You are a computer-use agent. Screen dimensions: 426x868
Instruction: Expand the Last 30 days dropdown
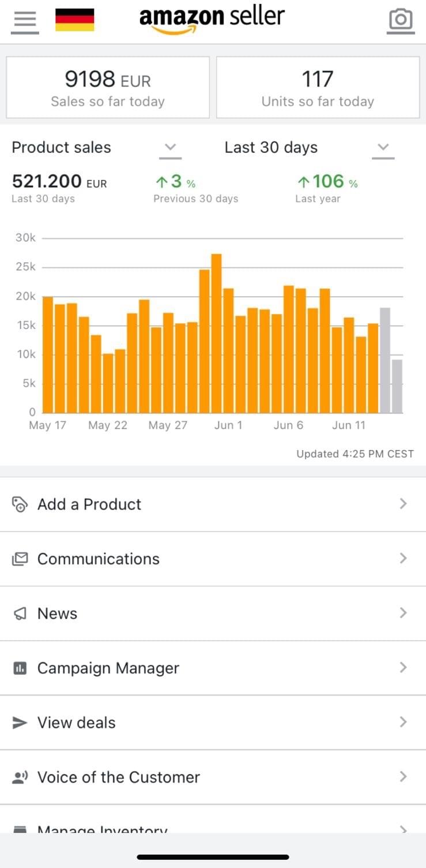[383, 148]
